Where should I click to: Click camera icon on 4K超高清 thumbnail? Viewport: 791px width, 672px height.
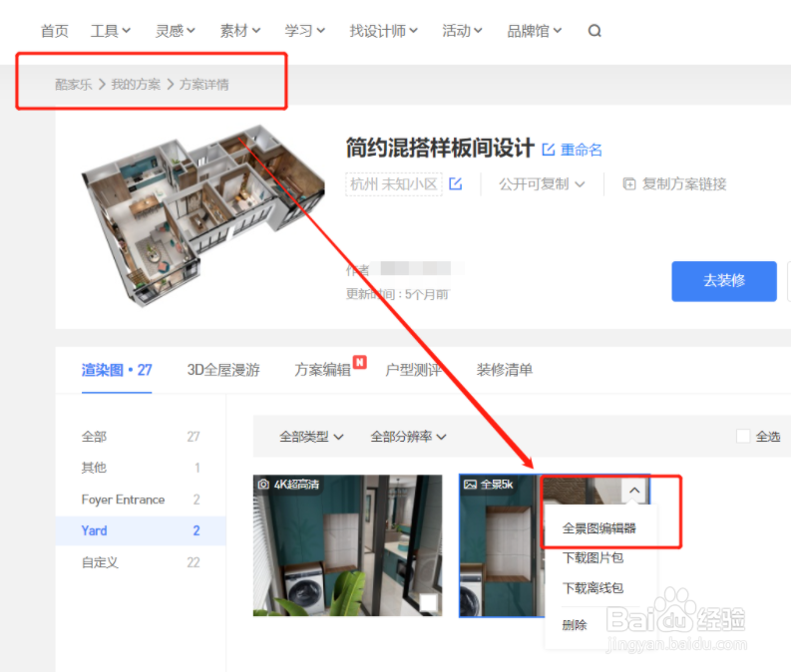pos(263,485)
